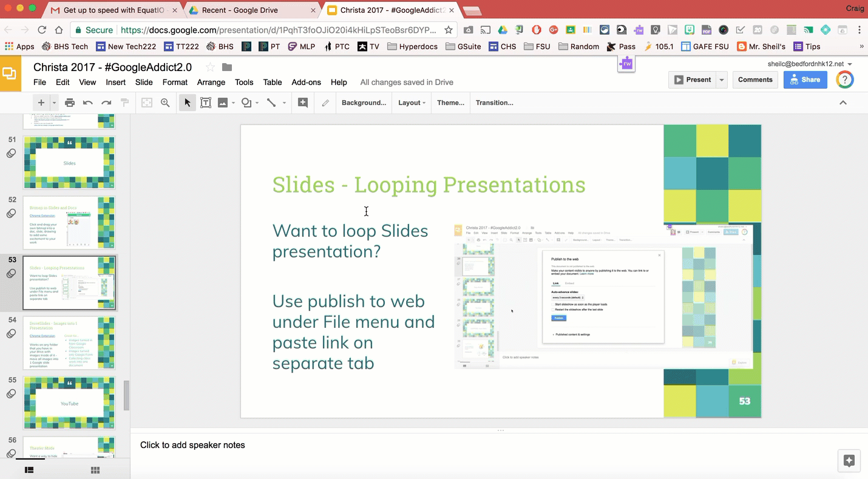868x479 pixels.
Task: Undo the last action
Action: pos(88,103)
